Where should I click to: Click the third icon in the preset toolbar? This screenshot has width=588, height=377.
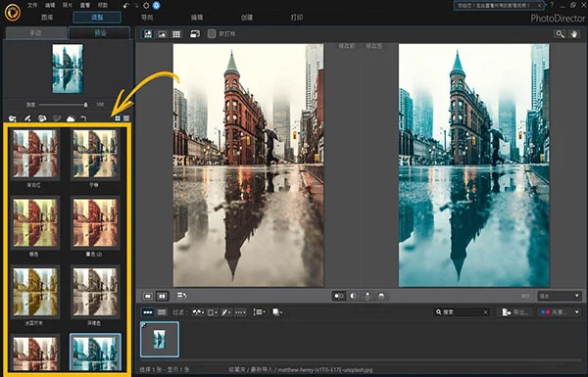click(42, 118)
